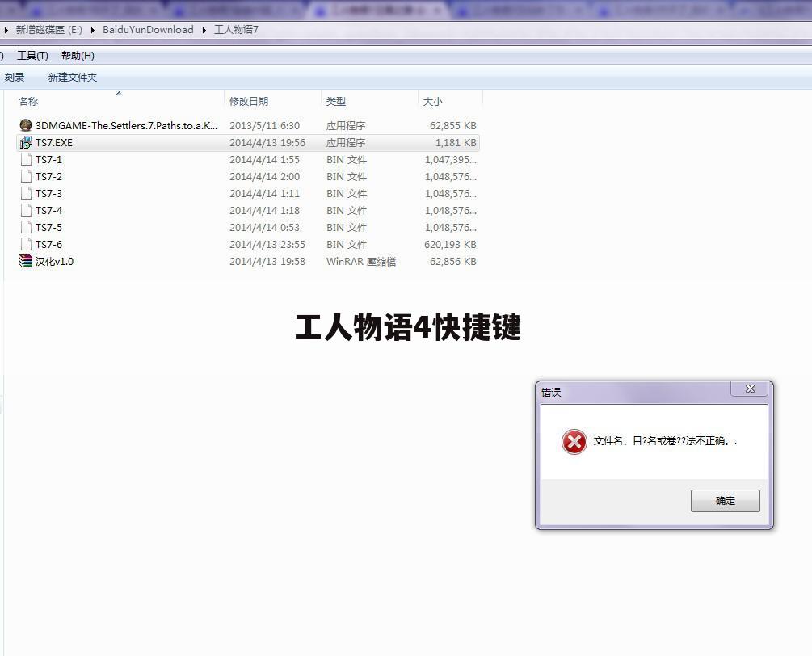
Task: Select file name 汉化v1.0
Action: coord(54,261)
